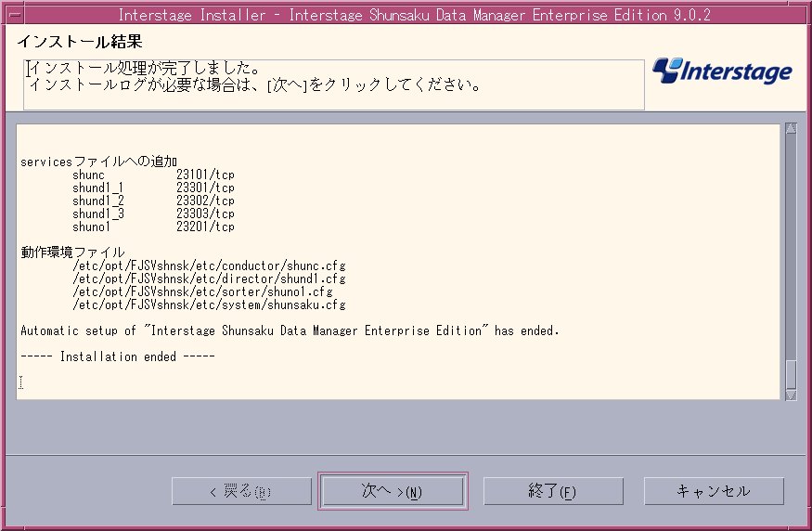812x531 pixels.
Task: Click the system/shunsaku.cfg path line
Action: [209, 304]
